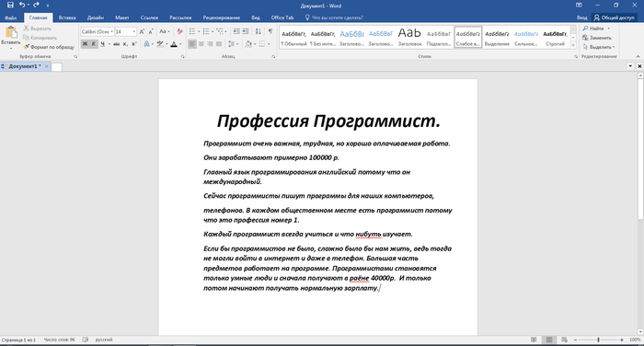This screenshot has height=346, width=644.
Task: Show paragraph marks with the pilcrow icon
Action: coord(270,31)
